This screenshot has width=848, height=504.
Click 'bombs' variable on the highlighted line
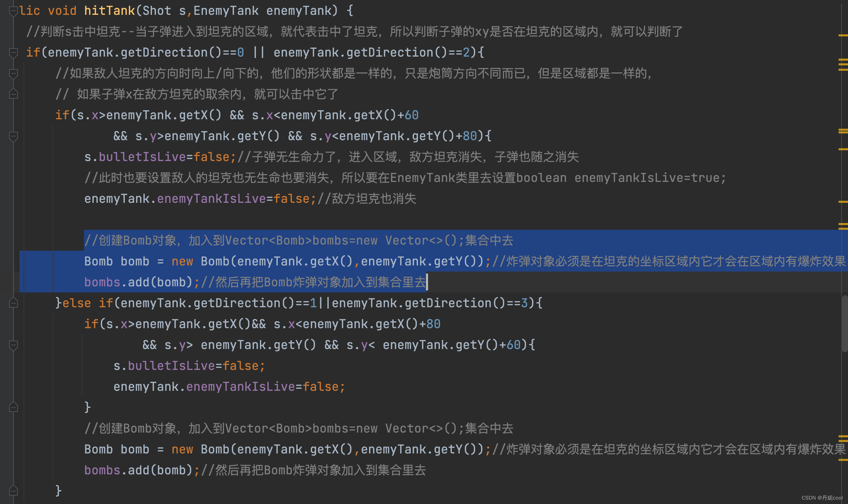102,282
